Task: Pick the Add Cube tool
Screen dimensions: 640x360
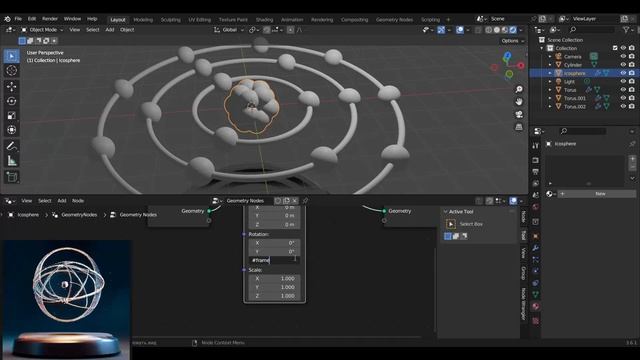Action: [x=11, y=177]
